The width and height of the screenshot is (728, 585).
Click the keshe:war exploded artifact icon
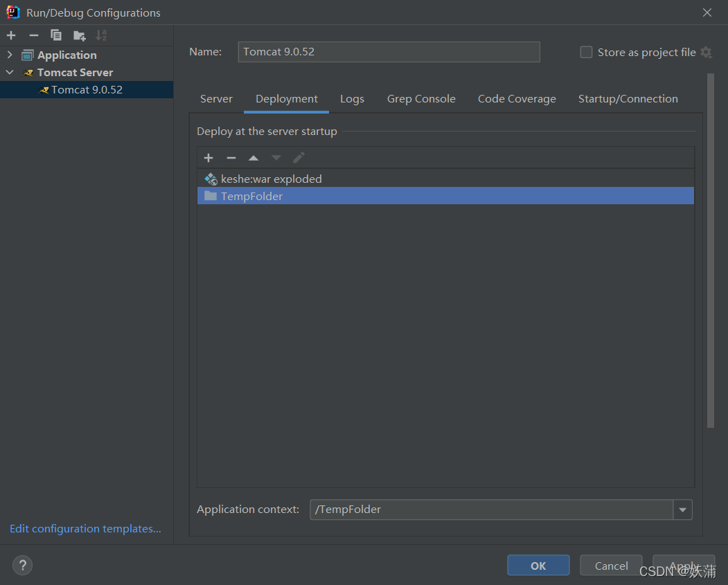211,179
